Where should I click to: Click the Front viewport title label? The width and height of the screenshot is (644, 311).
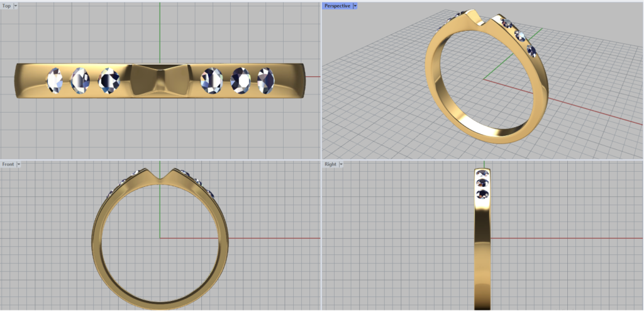pyautogui.click(x=8, y=164)
